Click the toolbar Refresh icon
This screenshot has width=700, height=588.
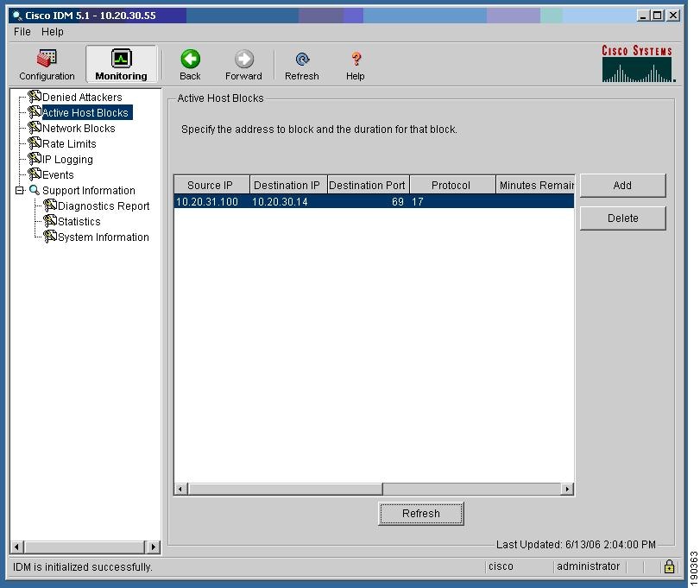(302, 59)
